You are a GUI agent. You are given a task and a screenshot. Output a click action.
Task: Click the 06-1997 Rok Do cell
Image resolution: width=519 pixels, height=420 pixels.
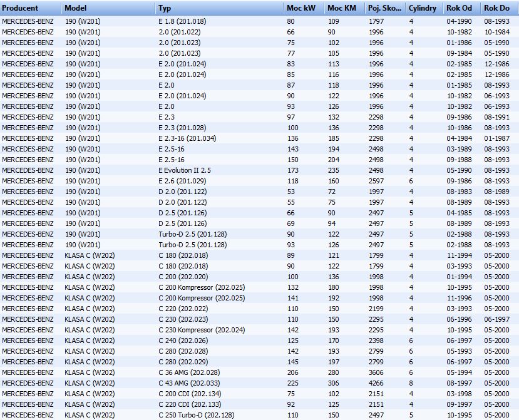click(497, 319)
